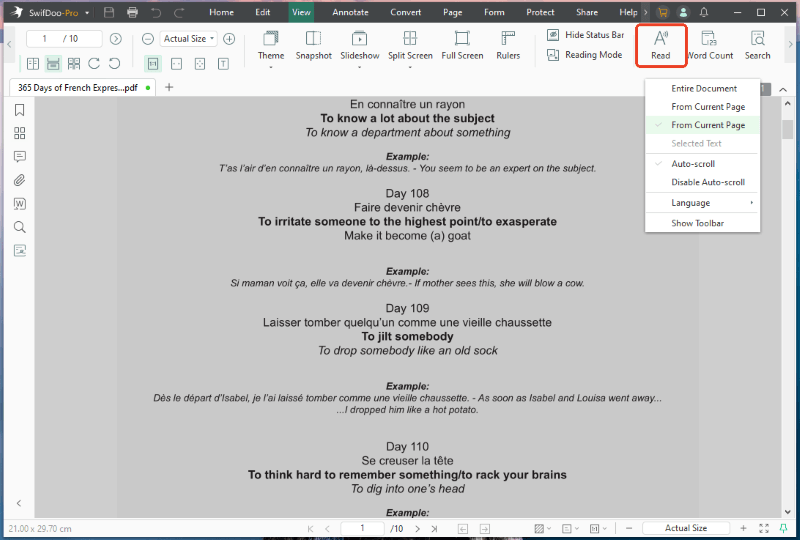This screenshot has width=800, height=540.
Task: Click the Save icon in title bar
Action: point(109,12)
